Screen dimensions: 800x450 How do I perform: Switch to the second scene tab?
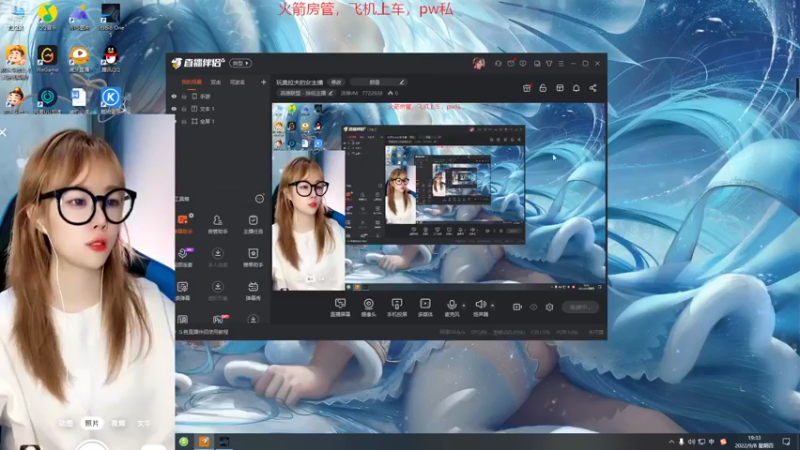(216, 82)
